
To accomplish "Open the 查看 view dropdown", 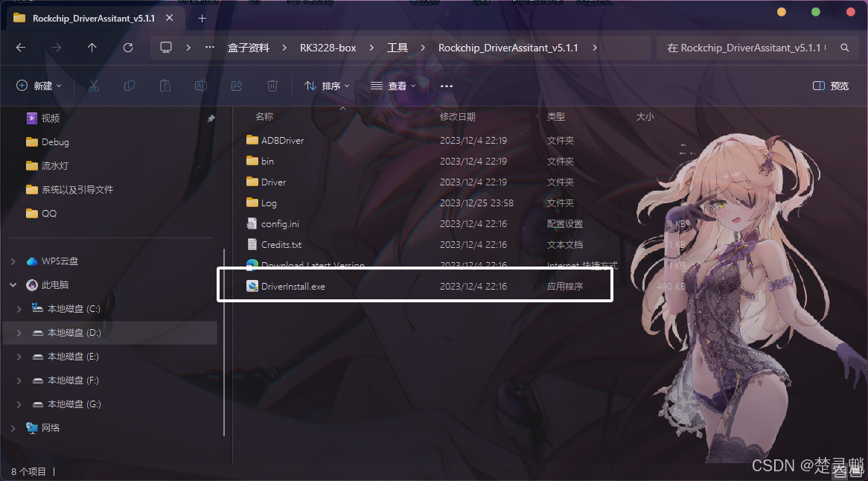I will point(393,86).
